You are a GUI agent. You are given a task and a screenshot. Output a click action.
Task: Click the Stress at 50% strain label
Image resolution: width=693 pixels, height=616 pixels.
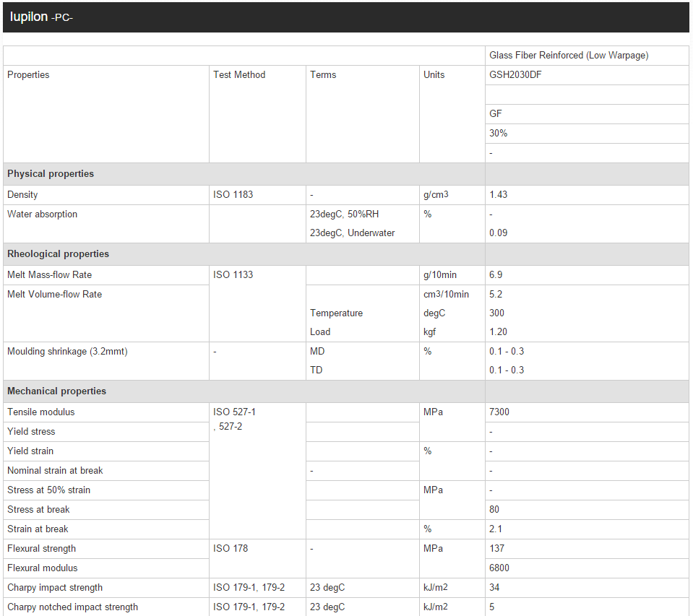[48, 490]
